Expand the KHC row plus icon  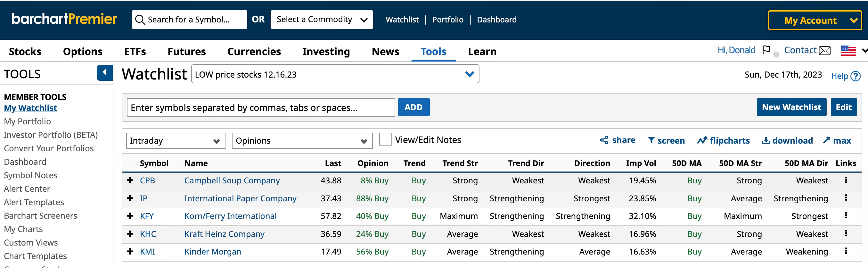[x=130, y=234]
